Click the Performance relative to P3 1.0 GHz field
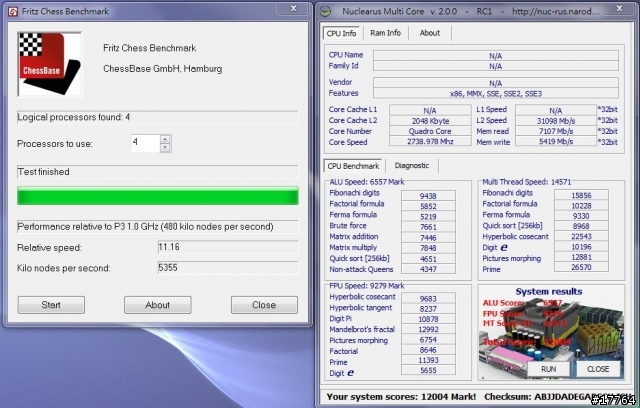Image resolution: width=640 pixels, height=408 pixels. (x=158, y=227)
